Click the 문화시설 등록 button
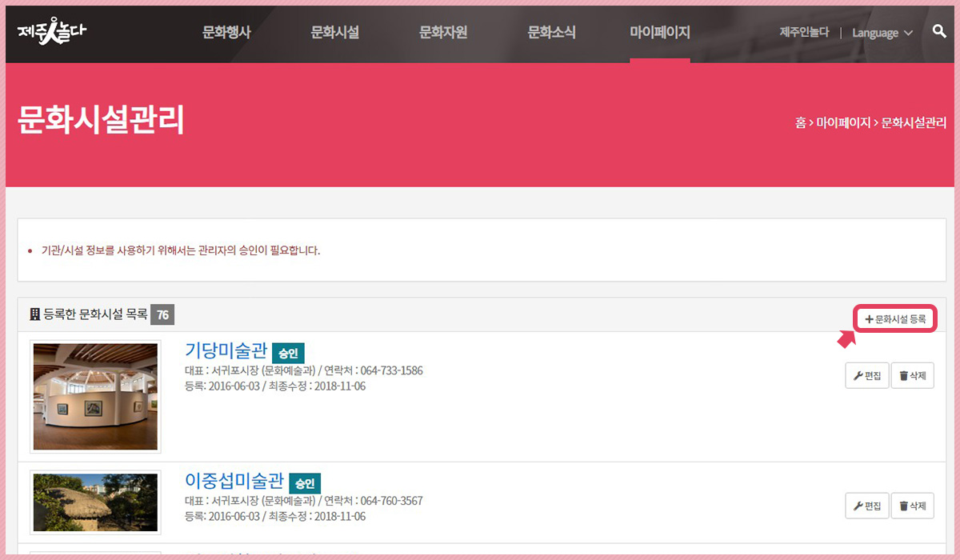The width and height of the screenshot is (960, 560). click(895, 319)
